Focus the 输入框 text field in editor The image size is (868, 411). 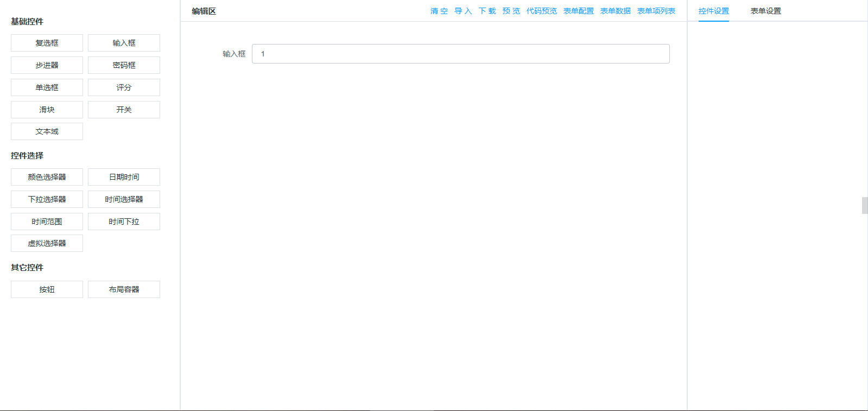pos(460,54)
